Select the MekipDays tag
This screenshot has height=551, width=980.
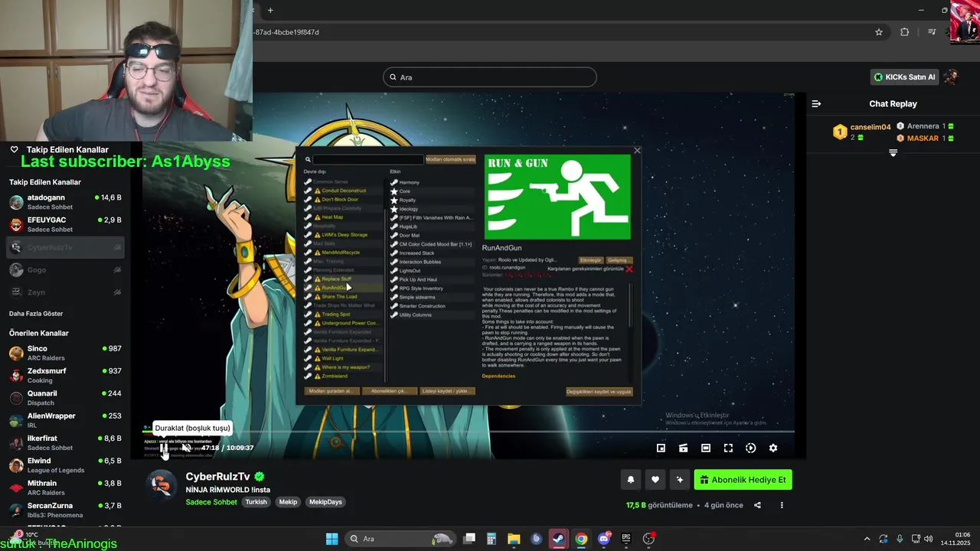click(x=325, y=502)
